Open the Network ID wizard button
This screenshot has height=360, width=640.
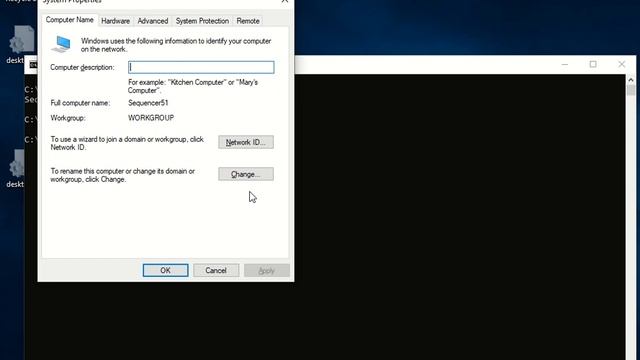click(x=246, y=142)
